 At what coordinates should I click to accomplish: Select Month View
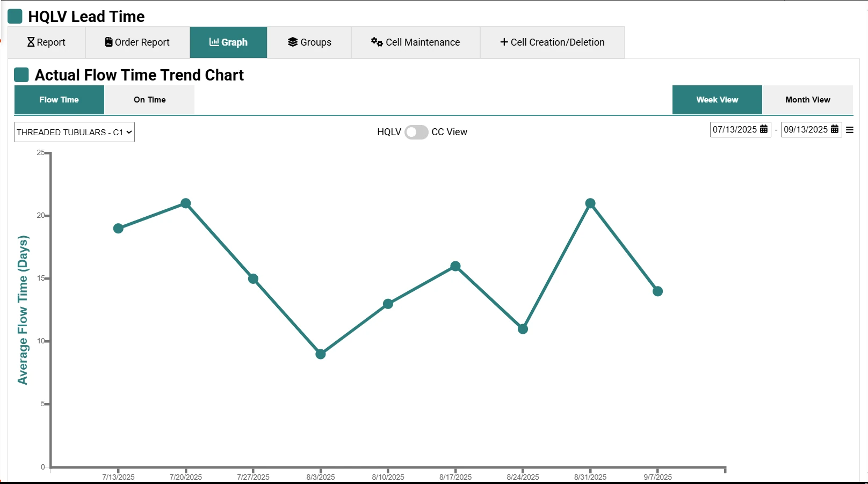click(x=808, y=100)
